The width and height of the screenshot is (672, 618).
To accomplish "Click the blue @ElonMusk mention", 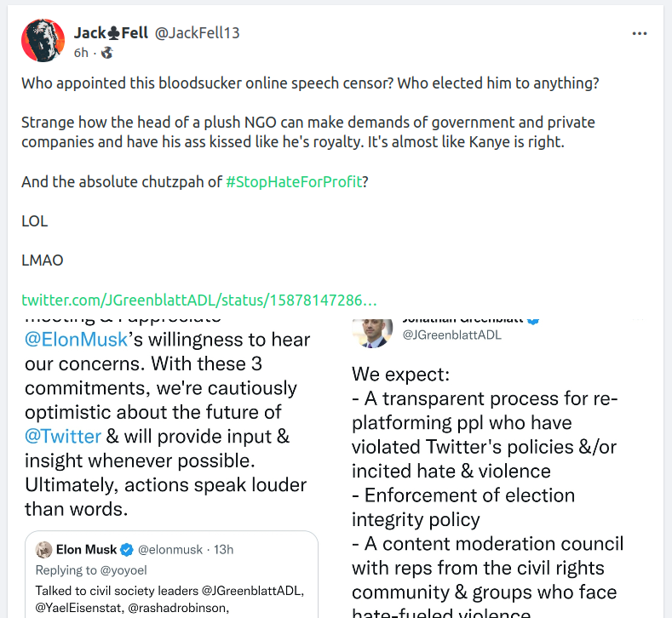I will click(x=77, y=340).
